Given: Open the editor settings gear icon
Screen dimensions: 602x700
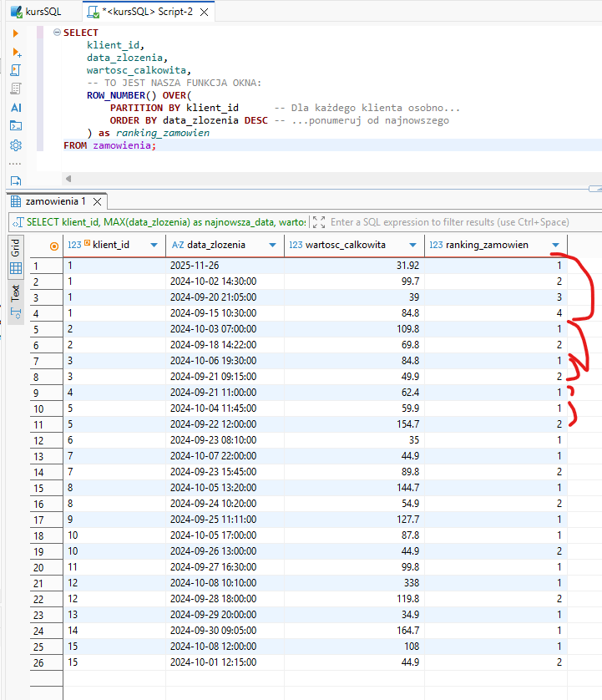Looking at the screenshot, I should [16, 145].
